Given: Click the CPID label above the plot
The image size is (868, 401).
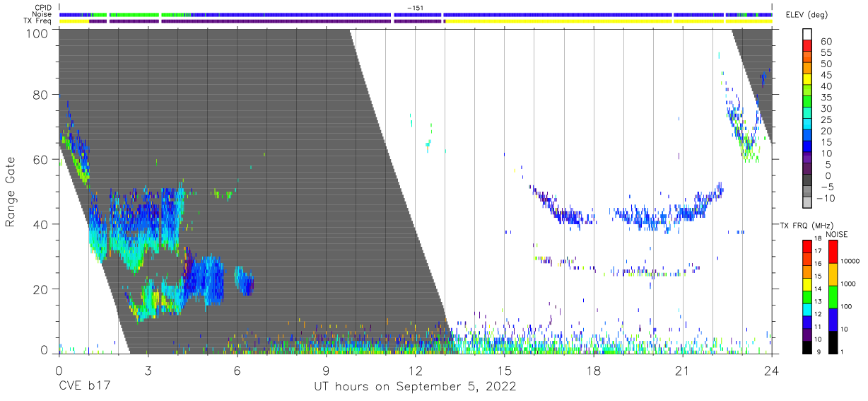Looking at the screenshot, I should 42,8.
